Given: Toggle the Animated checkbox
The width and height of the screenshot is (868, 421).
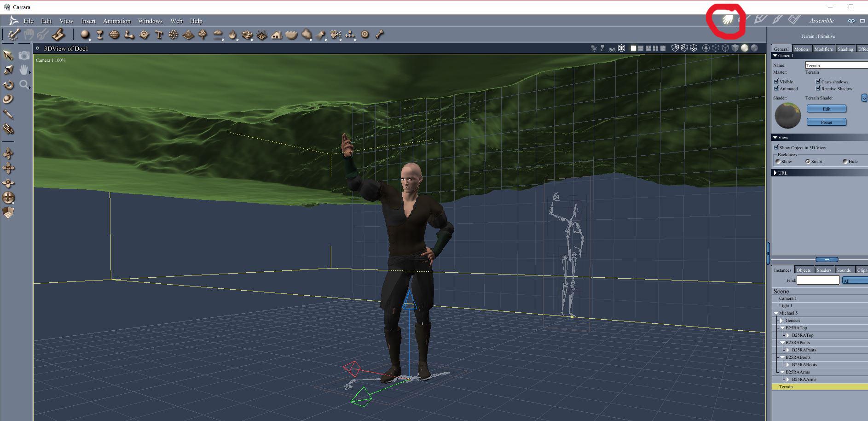Looking at the screenshot, I should (776, 88).
